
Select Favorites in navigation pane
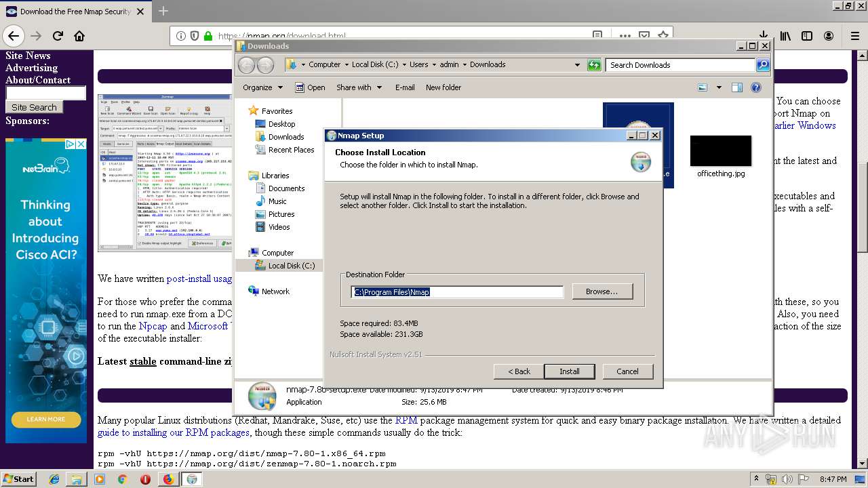277,111
